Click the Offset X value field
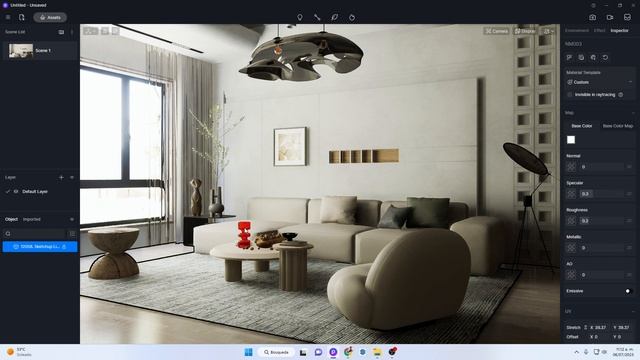Viewport: 640px width, 360px height. pyautogui.click(x=599, y=337)
